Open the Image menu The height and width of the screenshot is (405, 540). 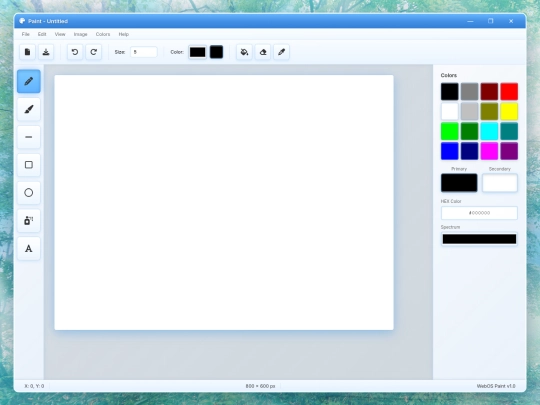(x=80, y=34)
